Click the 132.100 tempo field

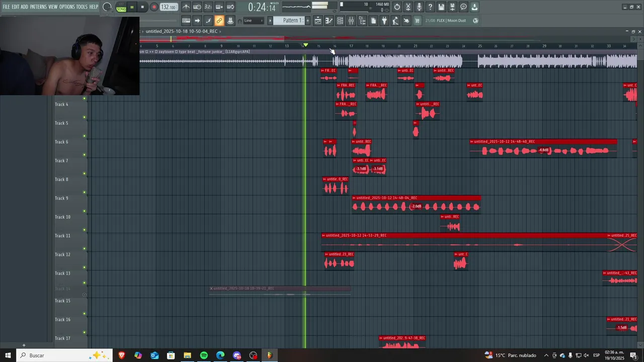pyautogui.click(x=169, y=8)
